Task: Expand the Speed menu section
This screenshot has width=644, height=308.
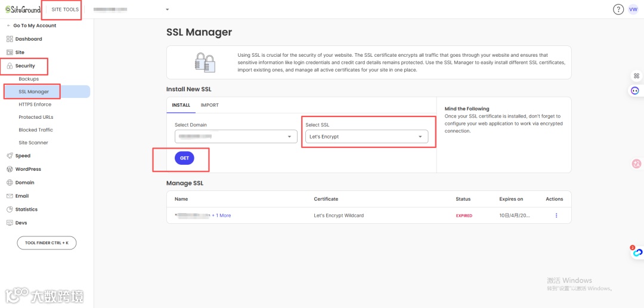Action: [23, 156]
